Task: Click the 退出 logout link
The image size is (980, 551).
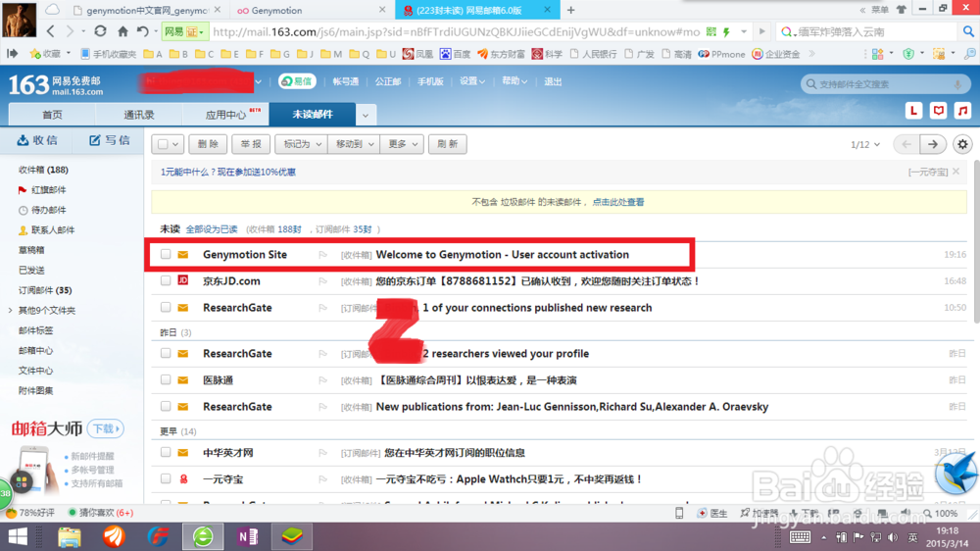Action: coord(553,81)
